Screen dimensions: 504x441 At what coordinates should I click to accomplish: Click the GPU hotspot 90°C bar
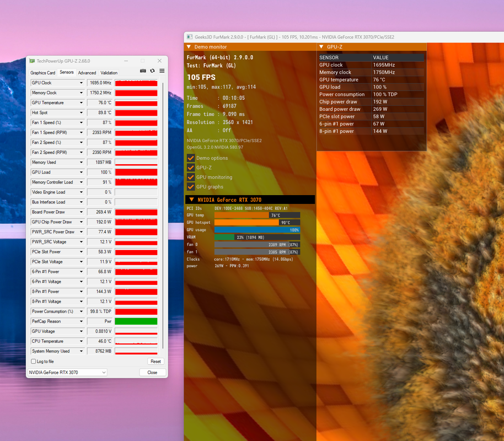point(246,222)
